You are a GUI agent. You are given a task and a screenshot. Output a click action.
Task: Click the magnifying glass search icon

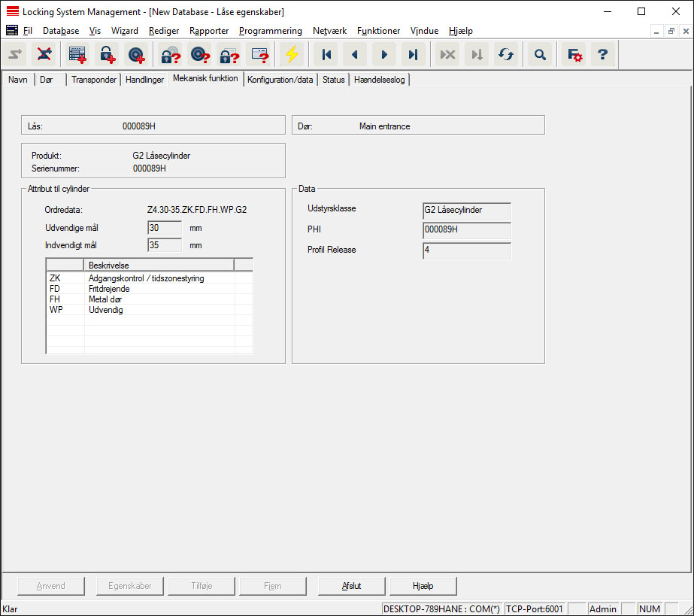540,54
